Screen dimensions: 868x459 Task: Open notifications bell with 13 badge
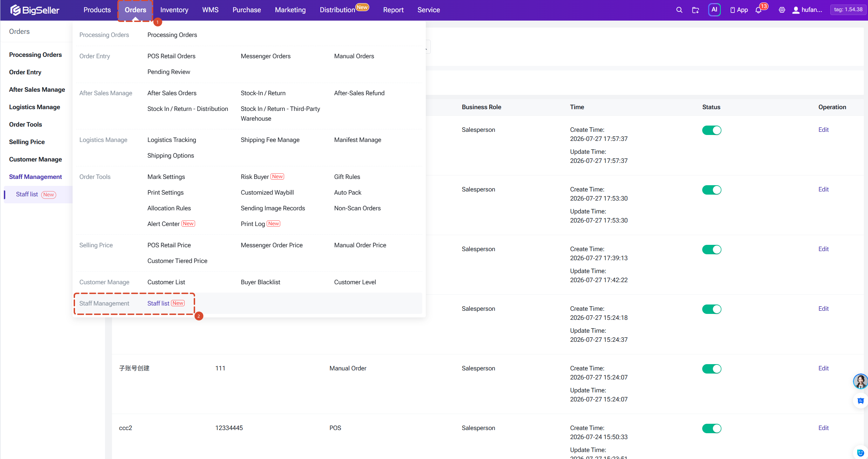758,10
